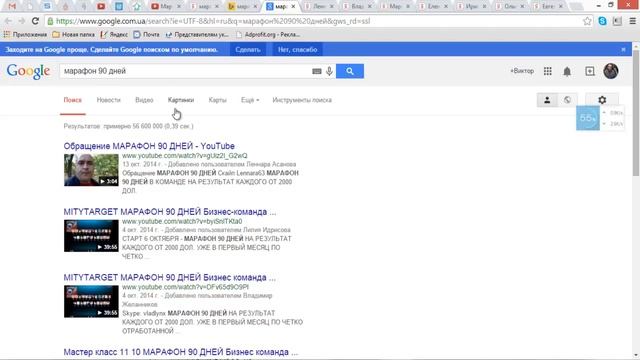Open the Яндекс bookmark
This screenshot has width=640, height=360.
114,35
